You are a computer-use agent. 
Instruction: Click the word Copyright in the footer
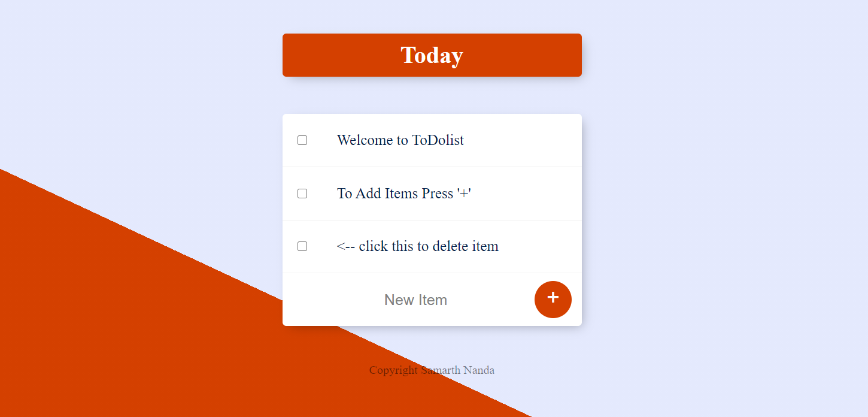[393, 370]
